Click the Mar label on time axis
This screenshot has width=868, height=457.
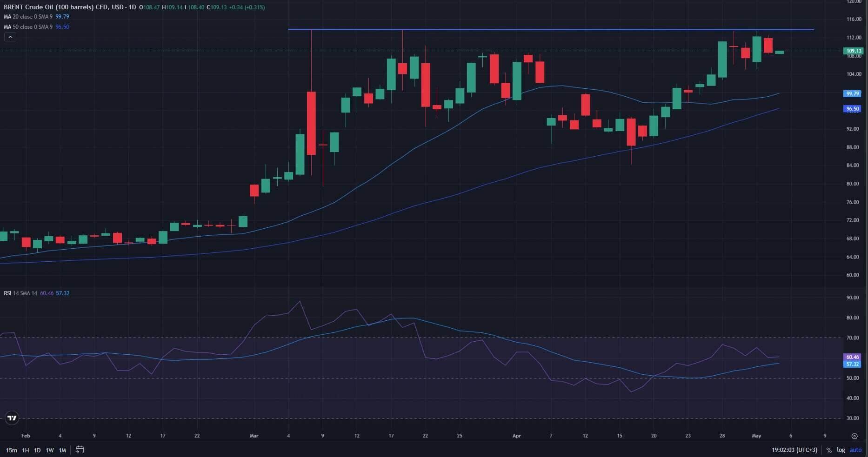[254, 436]
